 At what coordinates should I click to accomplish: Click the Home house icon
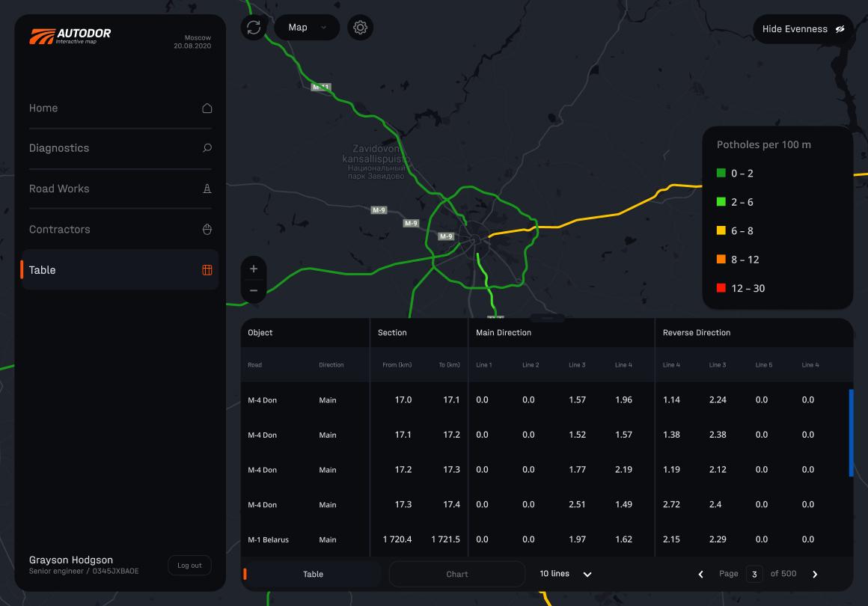(x=207, y=108)
